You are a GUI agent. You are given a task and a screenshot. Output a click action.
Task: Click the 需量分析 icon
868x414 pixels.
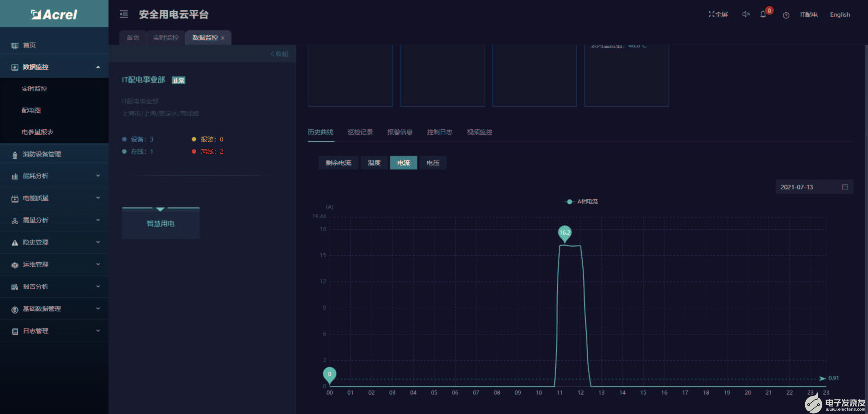coord(15,221)
